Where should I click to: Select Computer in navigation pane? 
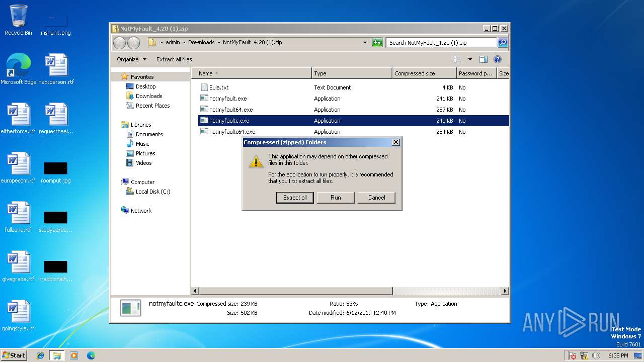(x=142, y=182)
